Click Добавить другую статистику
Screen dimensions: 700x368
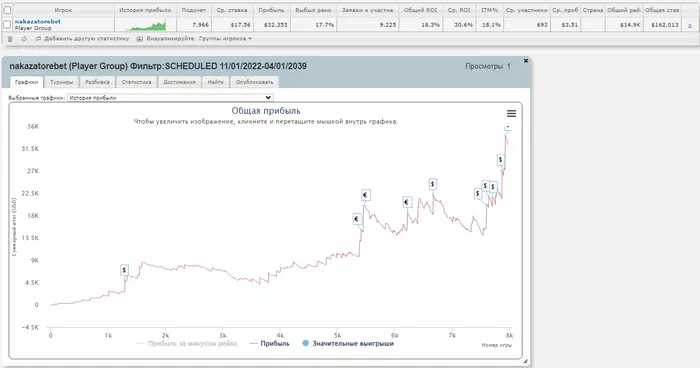(x=87, y=39)
